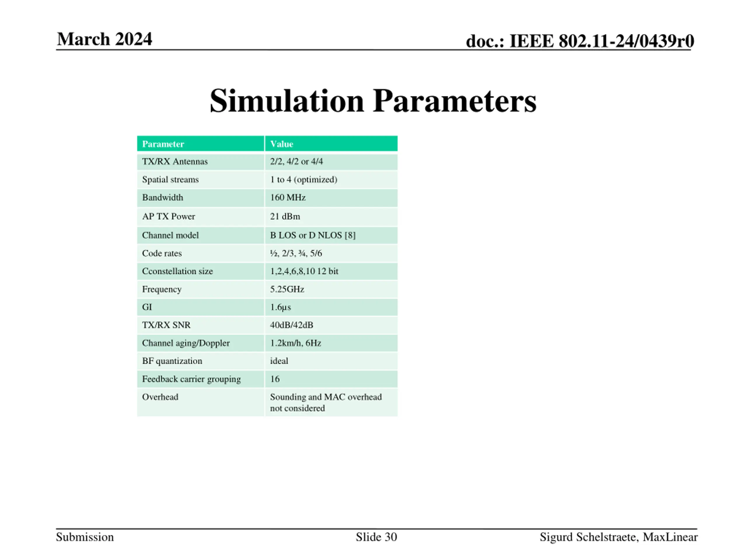Click the 'Parameter' column header

pos(200,143)
